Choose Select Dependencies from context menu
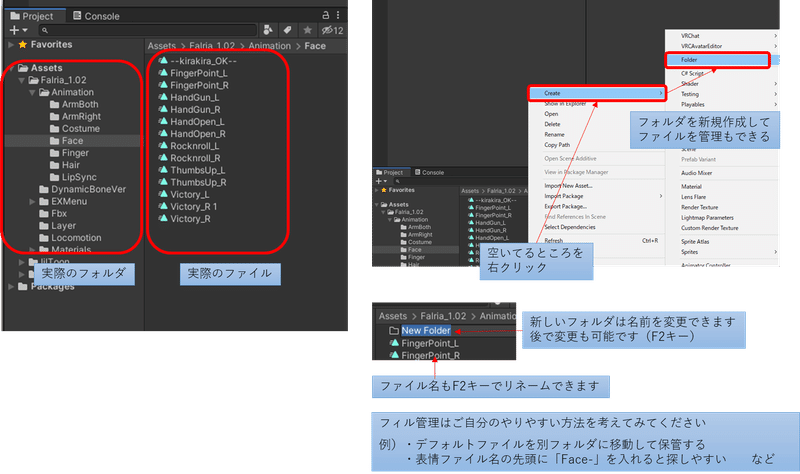The height and width of the screenshot is (474, 800). click(x=569, y=227)
